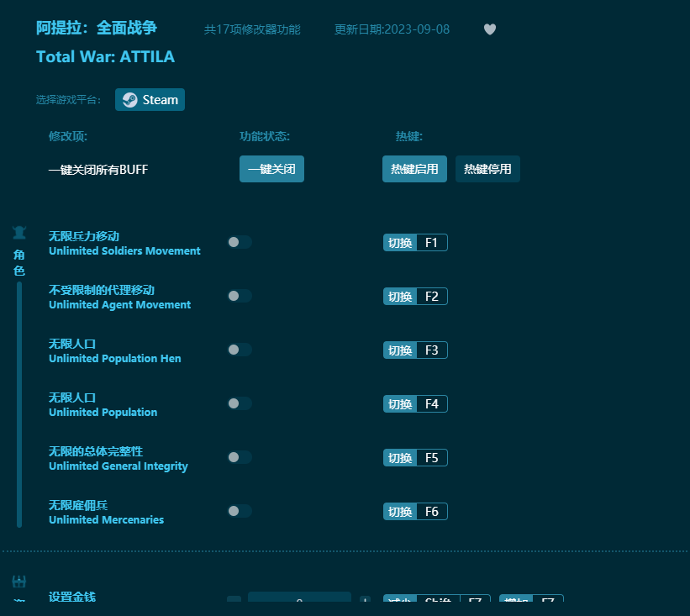Viewport: 690px width, 616px height.
Task: Click the 一键关闭 button to disable all BUFFs
Action: (x=271, y=169)
